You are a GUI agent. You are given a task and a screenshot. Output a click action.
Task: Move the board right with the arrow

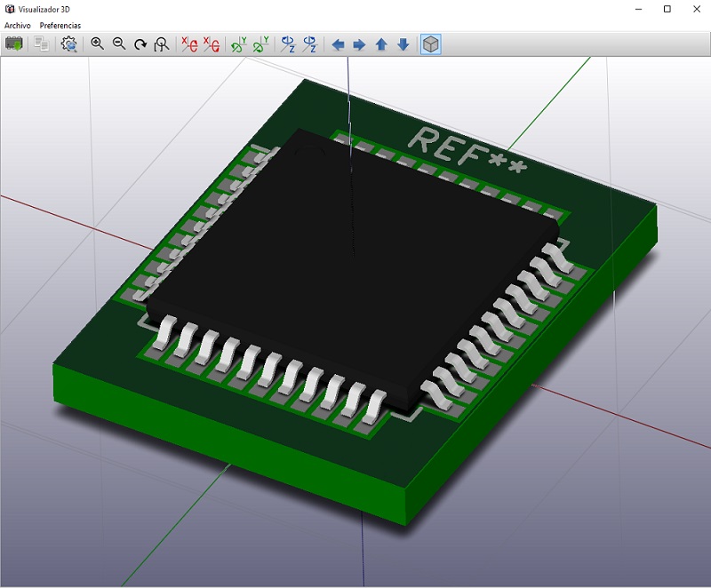359,44
